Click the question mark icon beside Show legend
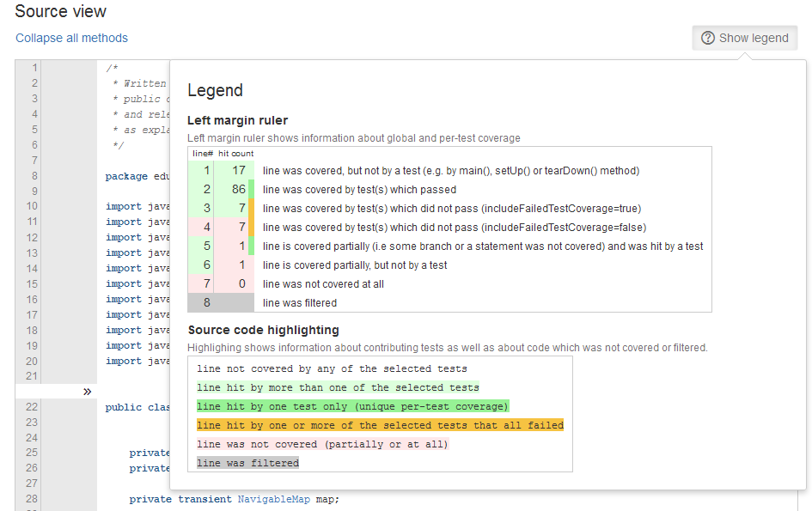This screenshot has width=812, height=511. point(708,38)
